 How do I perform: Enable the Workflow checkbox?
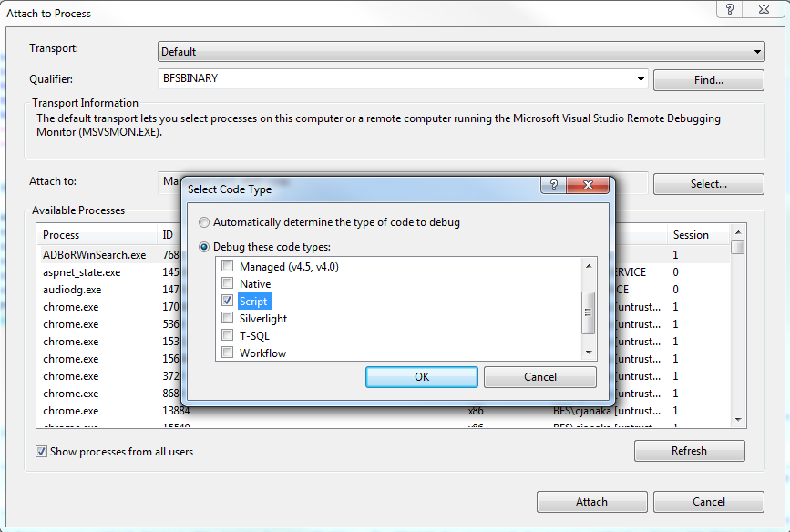pos(226,353)
